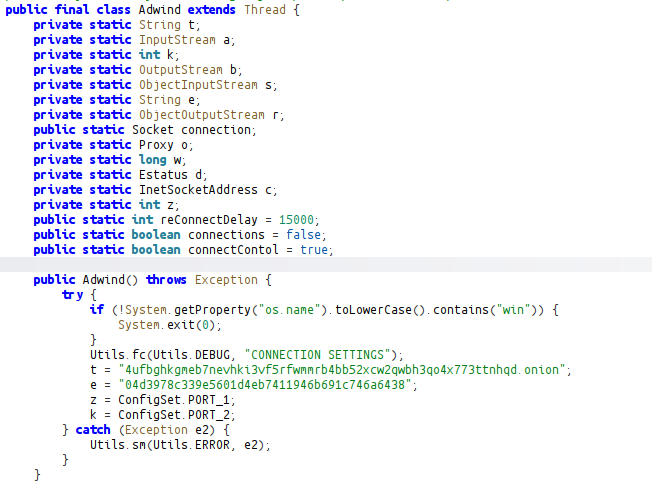Click the "os.name" string literal
652x493 pixels.
point(289,310)
